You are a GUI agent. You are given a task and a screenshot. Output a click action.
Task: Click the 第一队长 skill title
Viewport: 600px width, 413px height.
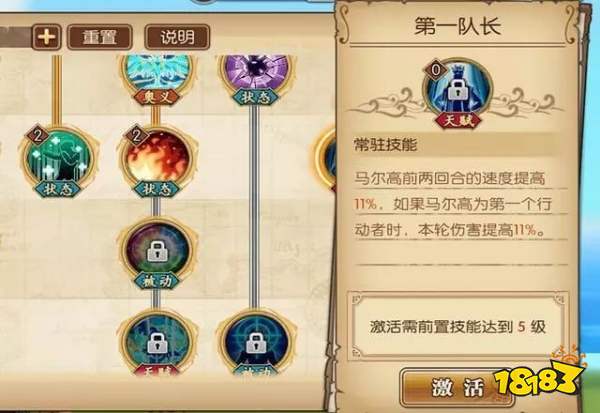(x=458, y=26)
